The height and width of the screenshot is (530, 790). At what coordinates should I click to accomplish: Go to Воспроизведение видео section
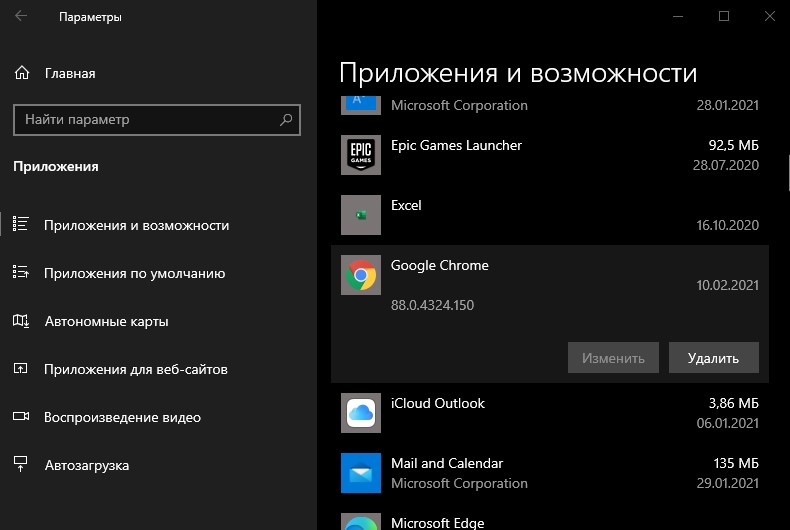122,417
